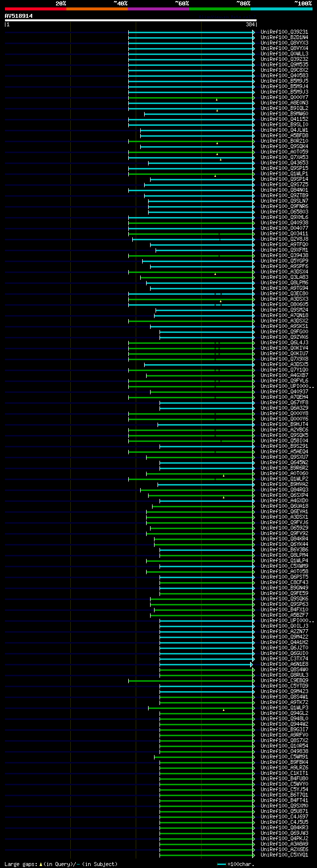Select hit label UniRef100_C5XWM9
317x868 pixels.
(x=284, y=566)
